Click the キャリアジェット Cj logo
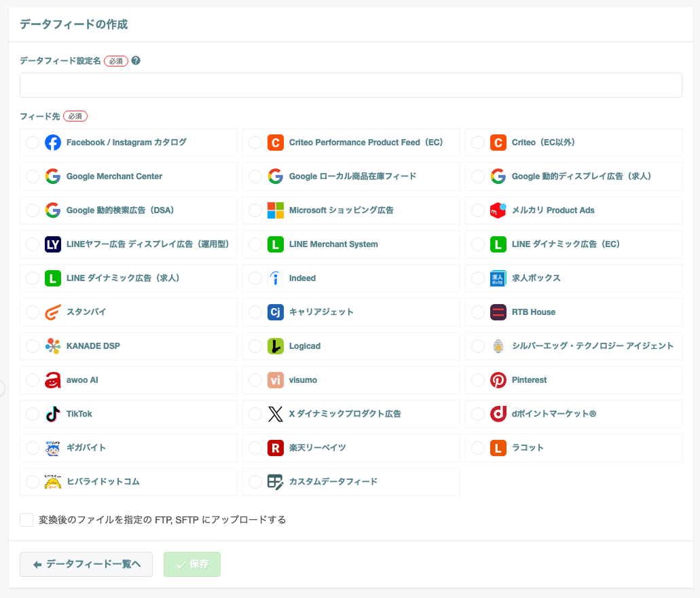This screenshot has height=598, width=700. [276, 312]
